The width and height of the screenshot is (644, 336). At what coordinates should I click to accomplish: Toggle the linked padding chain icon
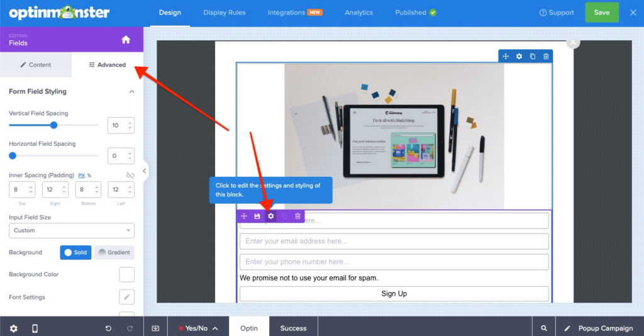pos(130,176)
